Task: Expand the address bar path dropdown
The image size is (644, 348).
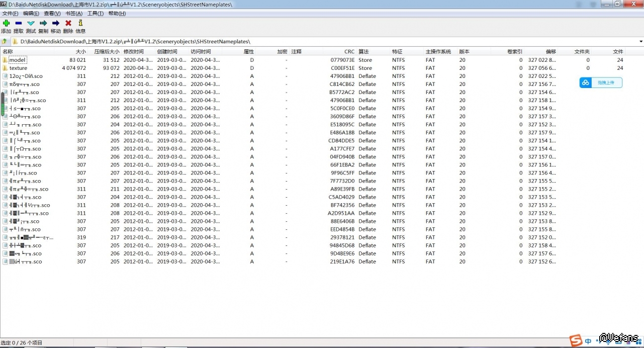Action: pyautogui.click(x=640, y=41)
